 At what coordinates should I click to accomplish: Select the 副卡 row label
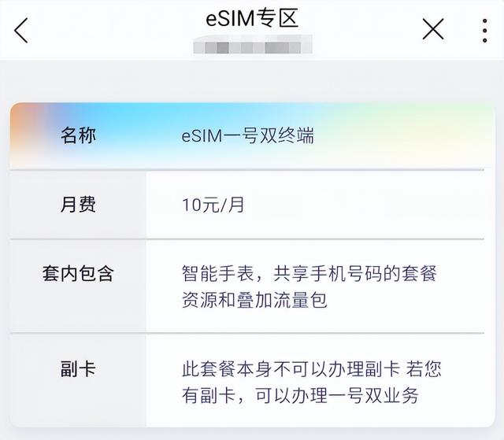pyautogui.click(x=78, y=368)
